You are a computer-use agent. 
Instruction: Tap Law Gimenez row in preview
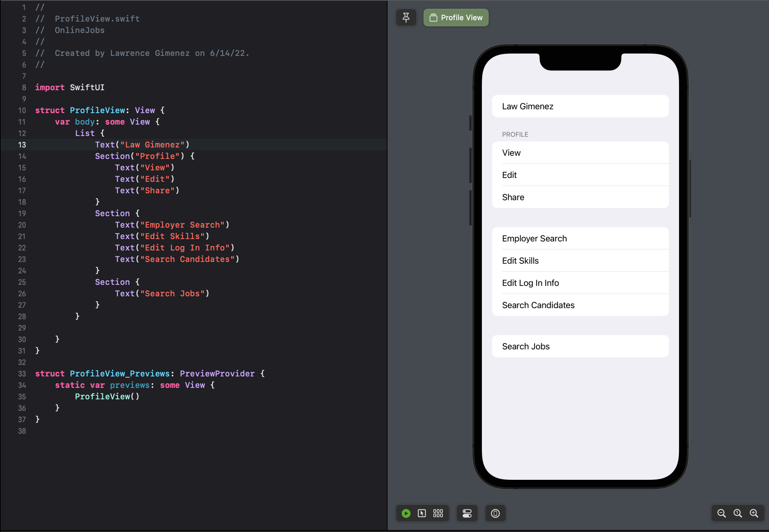580,106
